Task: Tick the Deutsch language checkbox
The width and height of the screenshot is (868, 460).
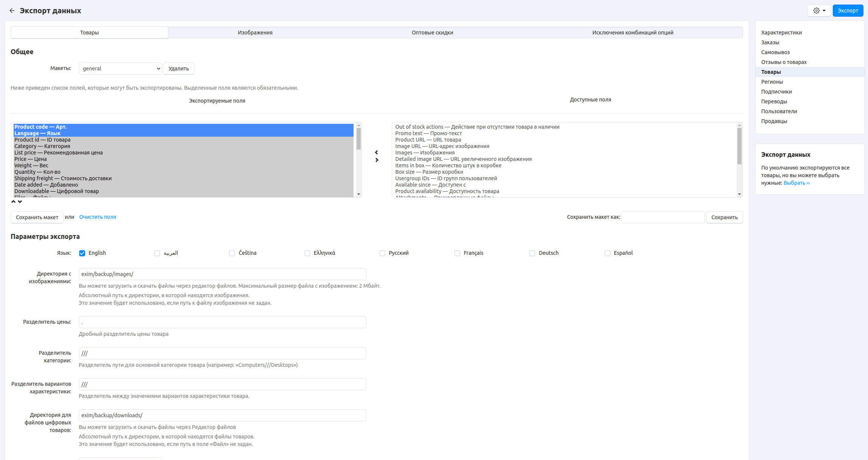Action: click(x=532, y=253)
